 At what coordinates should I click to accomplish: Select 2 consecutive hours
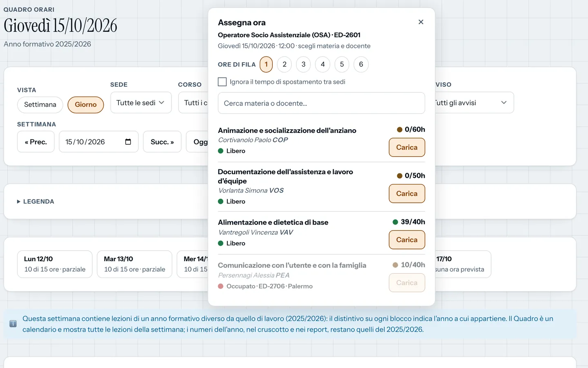point(285,64)
